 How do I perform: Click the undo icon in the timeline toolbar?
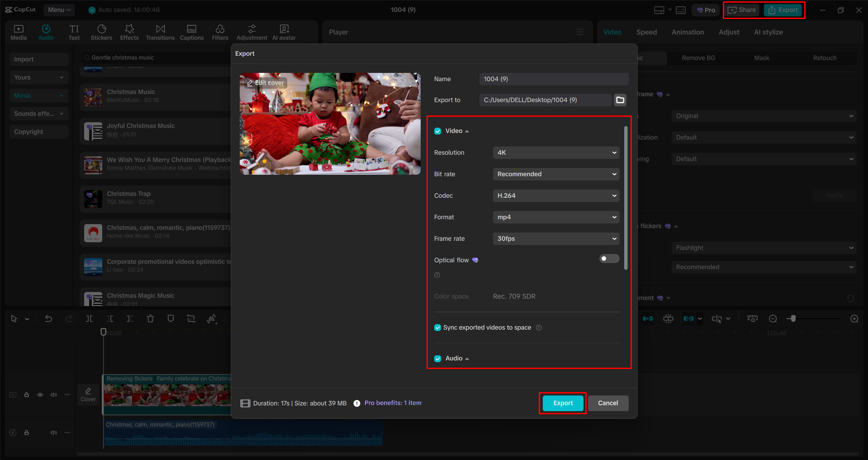(x=49, y=318)
